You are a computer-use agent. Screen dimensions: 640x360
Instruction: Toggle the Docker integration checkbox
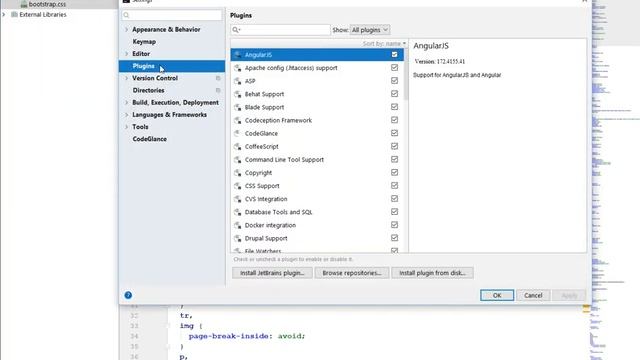pos(394,224)
